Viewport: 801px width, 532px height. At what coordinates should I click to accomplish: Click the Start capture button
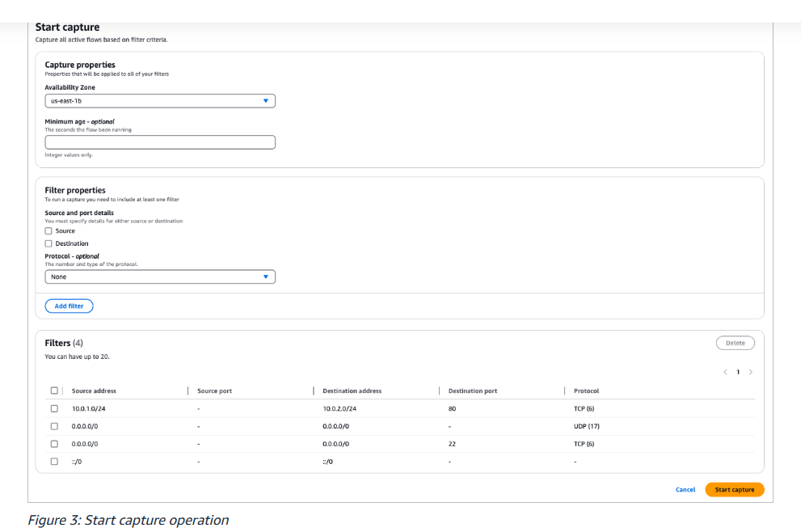[x=734, y=490]
